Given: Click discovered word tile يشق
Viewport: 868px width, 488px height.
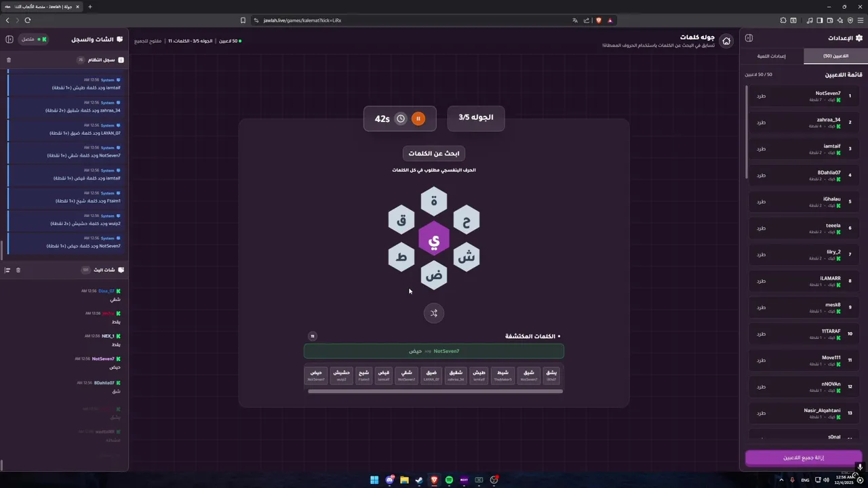Looking at the screenshot, I should coord(551,375).
